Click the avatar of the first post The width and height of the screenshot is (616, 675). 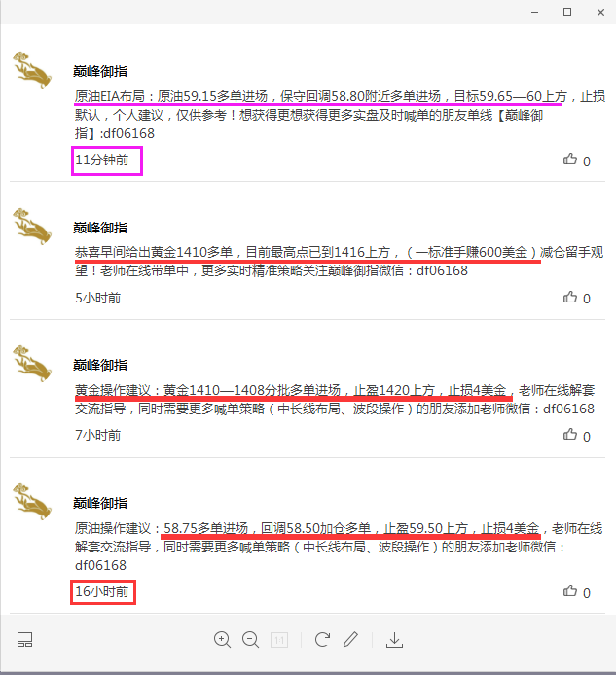pos(32,70)
